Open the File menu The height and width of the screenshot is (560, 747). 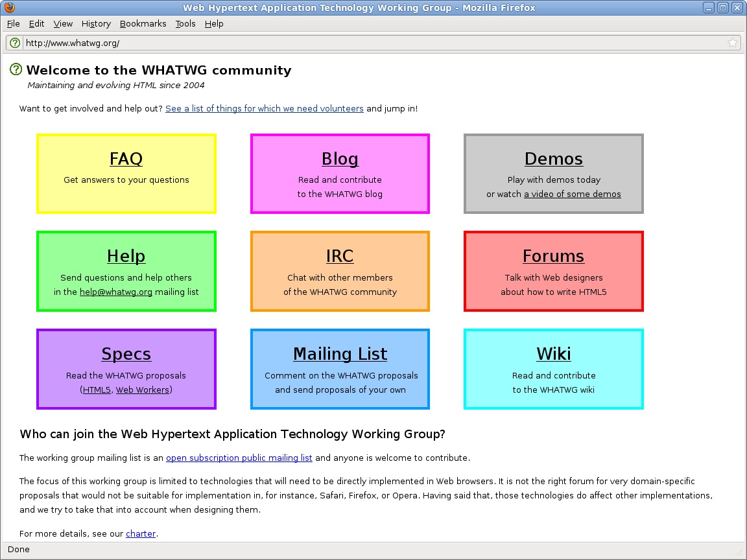pyautogui.click(x=13, y=23)
